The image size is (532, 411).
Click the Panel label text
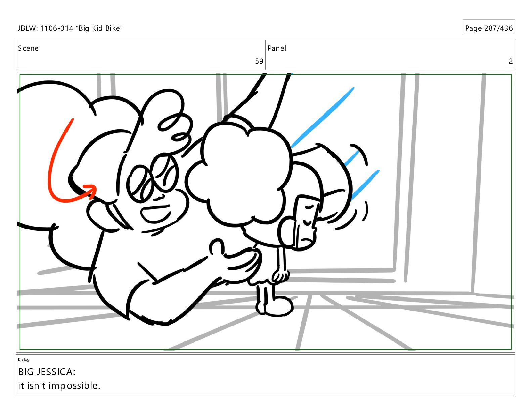pyautogui.click(x=277, y=48)
